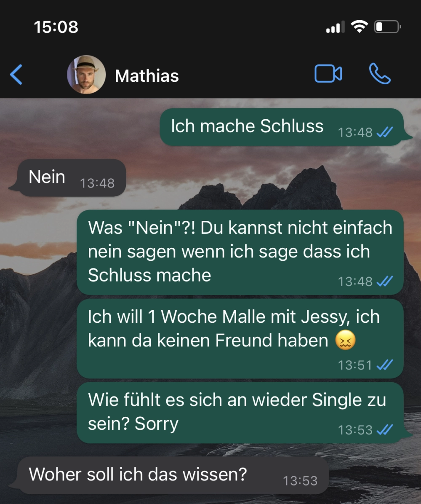Tap the 13:53 timestamp on the Sorry message
This screenshot has height=504, width=421.
click(x=355, y=430)
